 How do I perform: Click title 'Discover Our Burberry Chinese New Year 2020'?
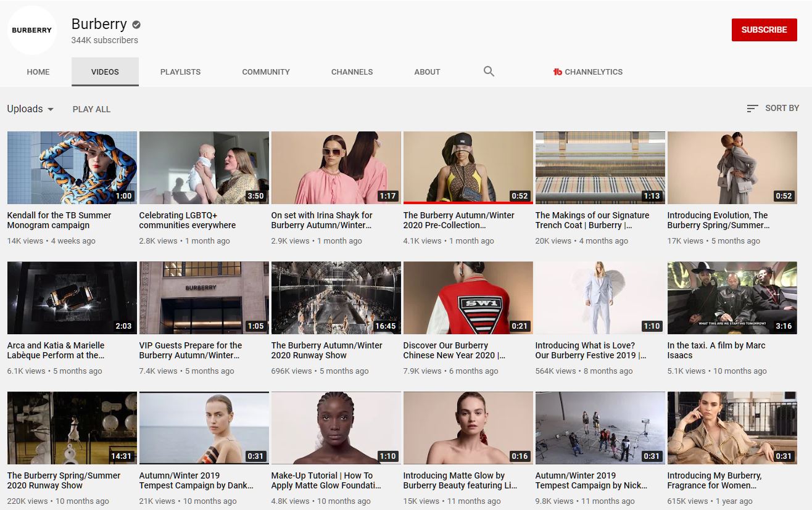tap(454, 350)
